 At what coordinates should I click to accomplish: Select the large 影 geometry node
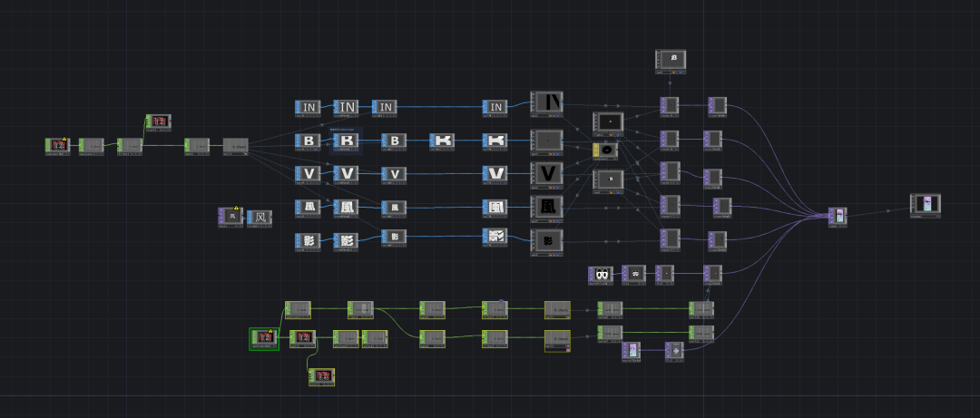click(547, 242)
